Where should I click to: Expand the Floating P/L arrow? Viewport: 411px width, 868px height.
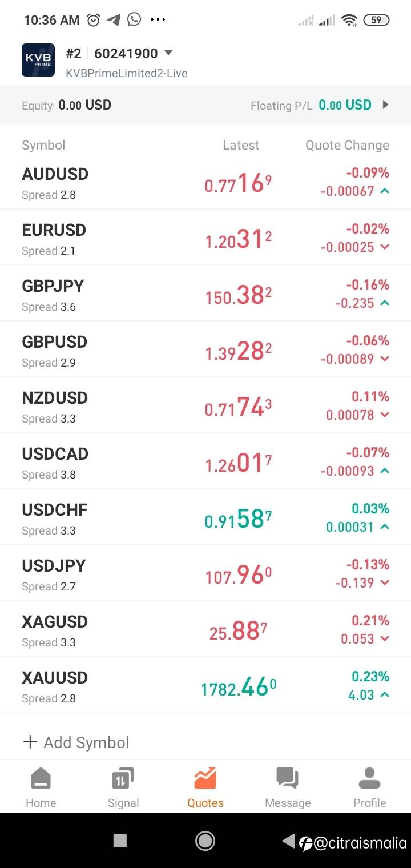coord(386,105)
